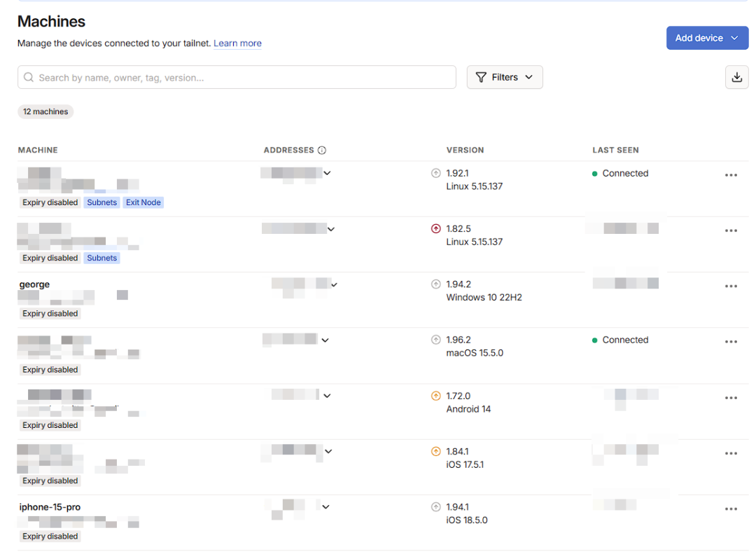Click version number 1.96.2
This screenshot has width=756, height=554.
pyautogui.click(x=458, y=340)
